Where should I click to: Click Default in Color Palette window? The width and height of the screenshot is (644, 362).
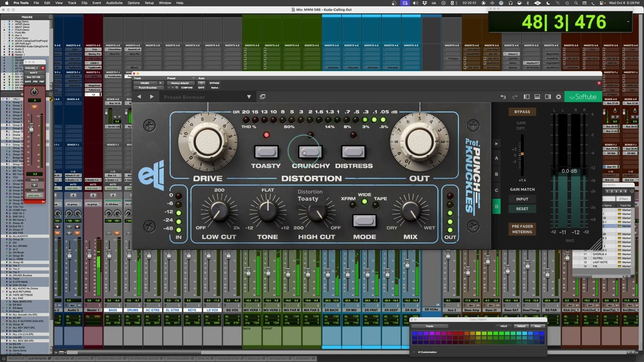(x=521, y=326)
